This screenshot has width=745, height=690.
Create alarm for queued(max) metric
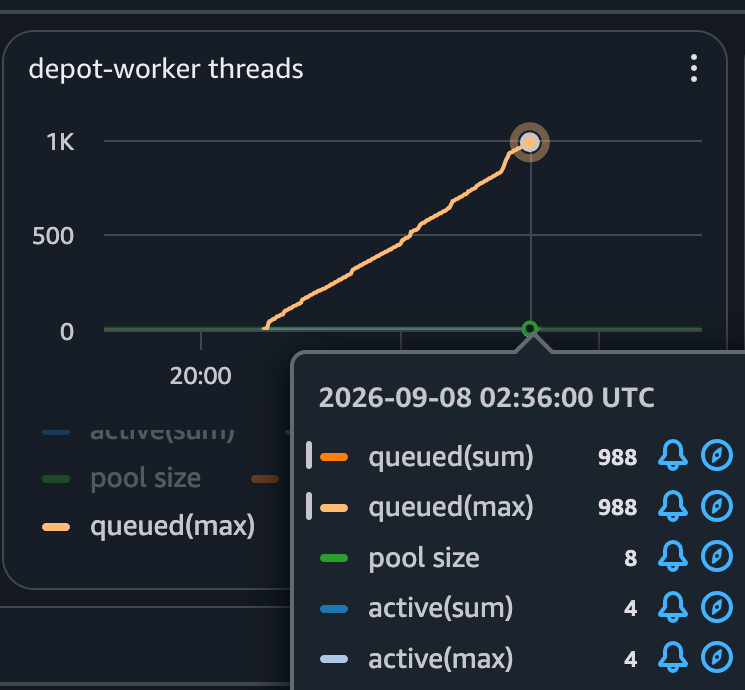click(x=672, y=506)
